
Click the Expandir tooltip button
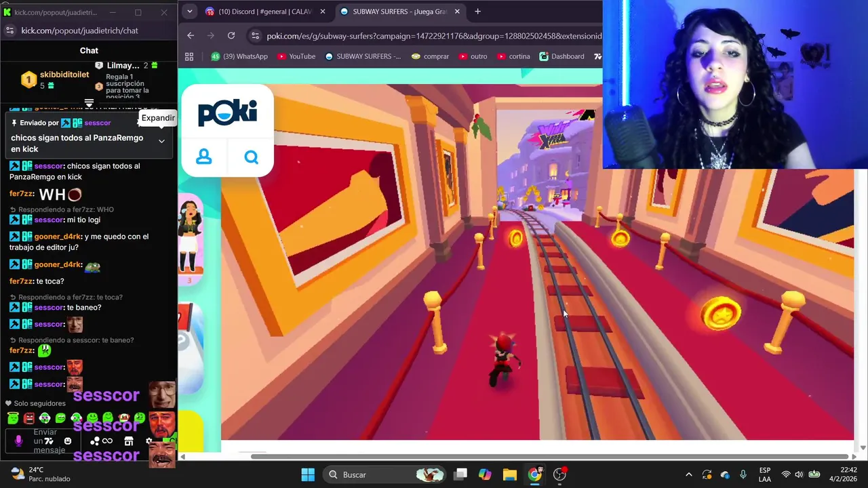coord(158,118)
